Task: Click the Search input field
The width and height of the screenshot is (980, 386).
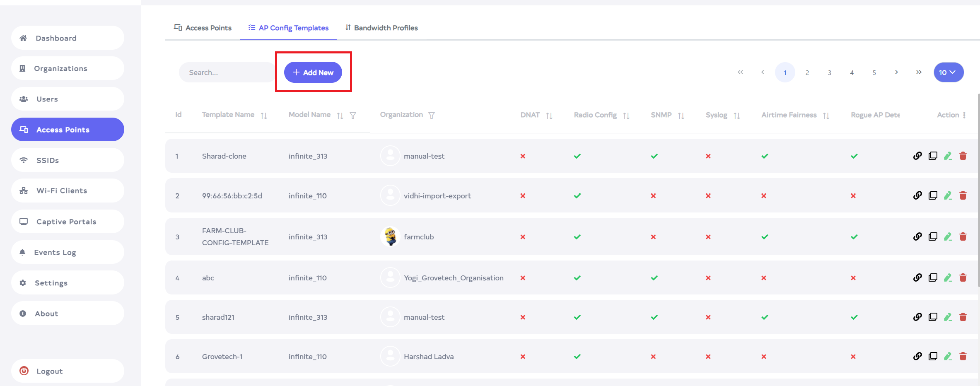Action: pyautogui.click(x=226, y=72)
